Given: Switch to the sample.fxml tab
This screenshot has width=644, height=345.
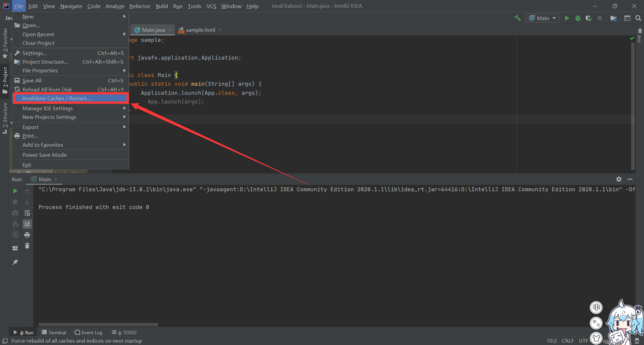Looking at the screenshot, I should point(200,30).
